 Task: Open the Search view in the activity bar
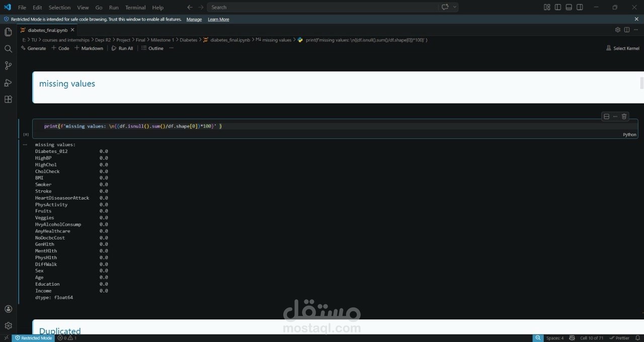tap(8, 49)
